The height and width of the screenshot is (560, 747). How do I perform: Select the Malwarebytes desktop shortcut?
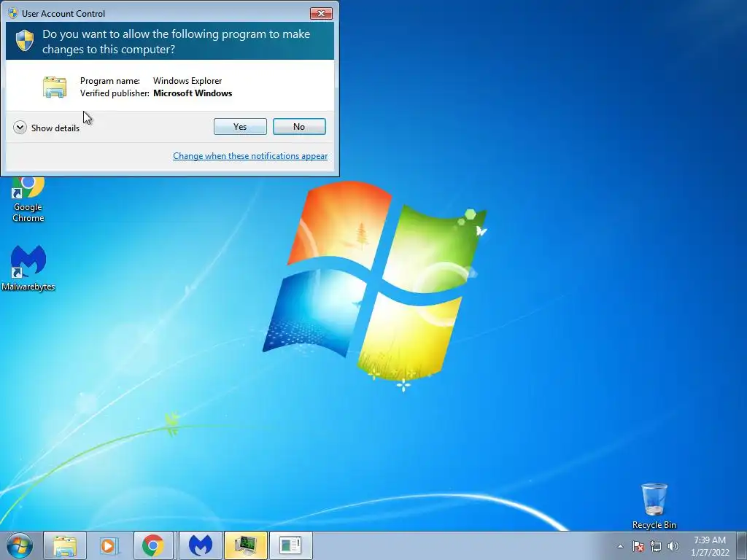[28, 268]
